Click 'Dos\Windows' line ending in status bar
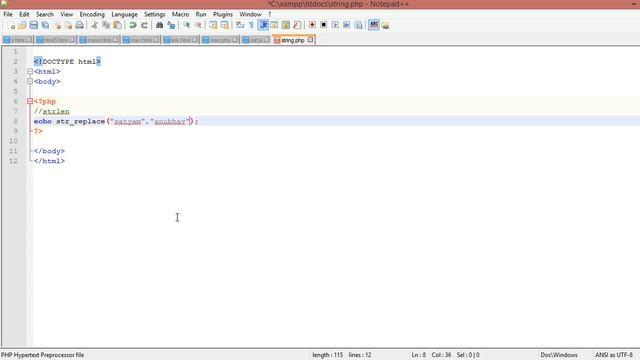 (x=559, y=355)
